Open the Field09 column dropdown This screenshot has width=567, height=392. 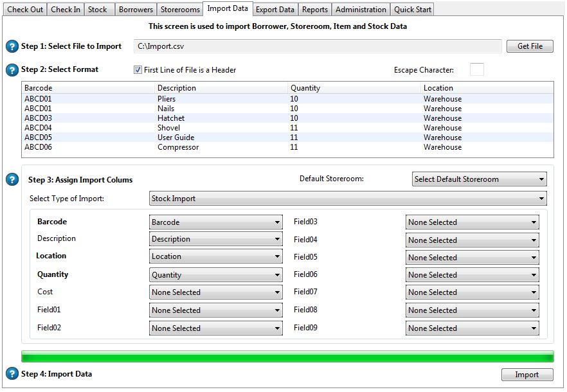click(x=472, y=328)
